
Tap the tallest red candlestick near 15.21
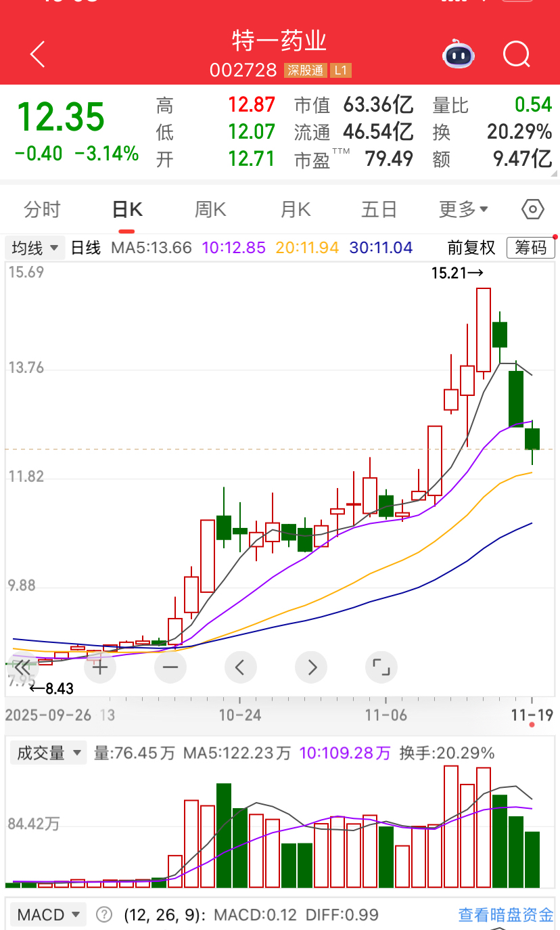pos(483,330)
